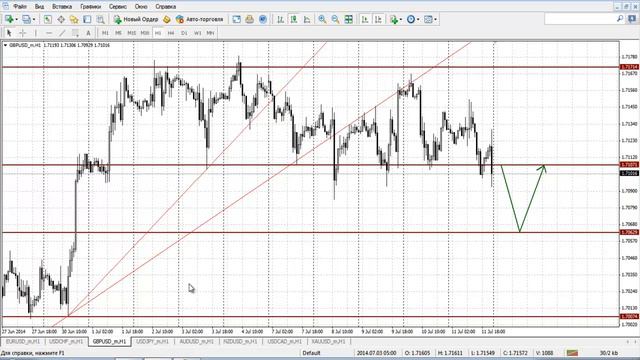Click the Periods clock icon
Image resolution: width=640 pixels, height=360 pixels.
pyautogui.click(x=411, y=19)
